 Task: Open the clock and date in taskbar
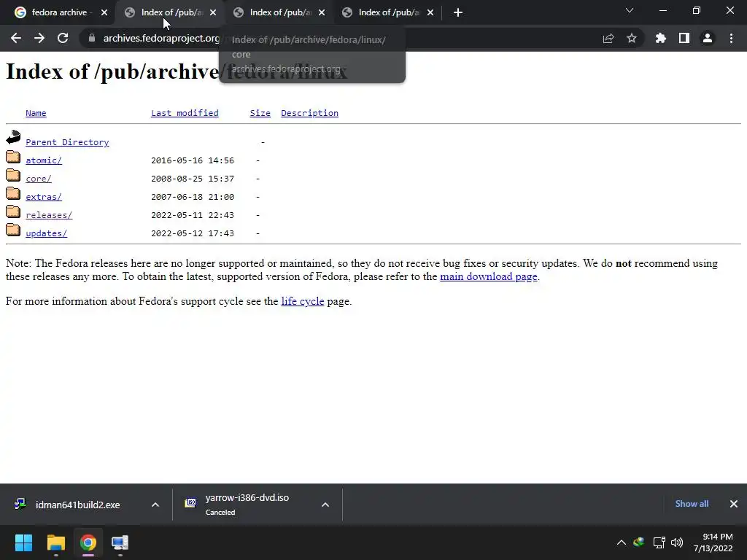[x=713, y=542]
